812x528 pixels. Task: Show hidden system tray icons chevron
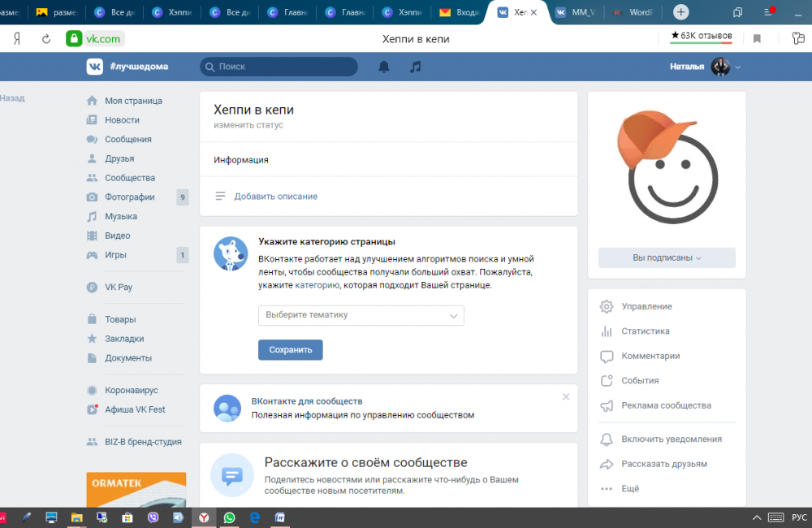(x=757, y=517)
